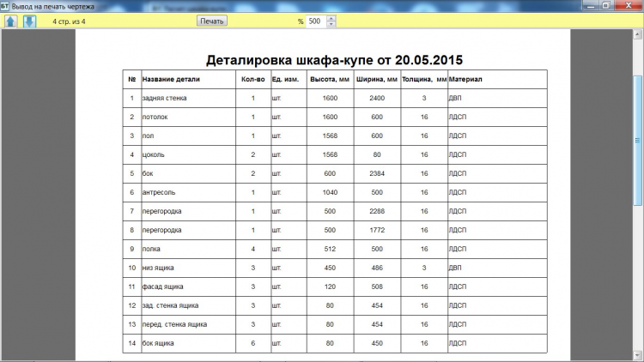The image size is (644, 362).
Task: Click the '№' column header
Action: [132, 79]
